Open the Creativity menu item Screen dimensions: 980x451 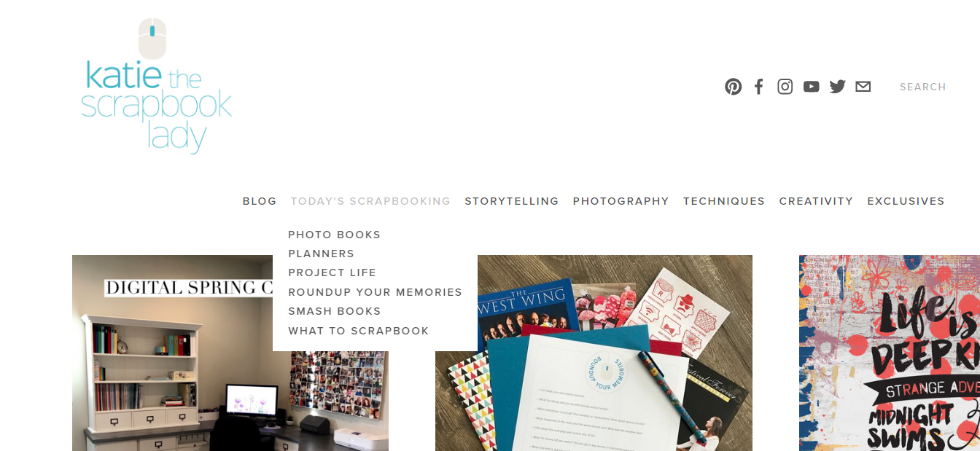(816, 201)
